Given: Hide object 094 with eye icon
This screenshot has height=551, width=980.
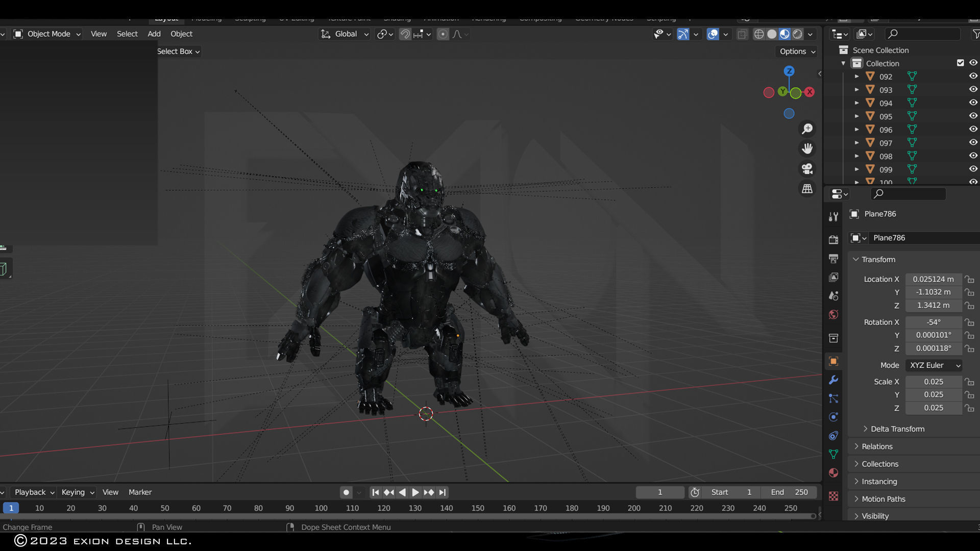Looking at the screenshot, I should [973, 103].
